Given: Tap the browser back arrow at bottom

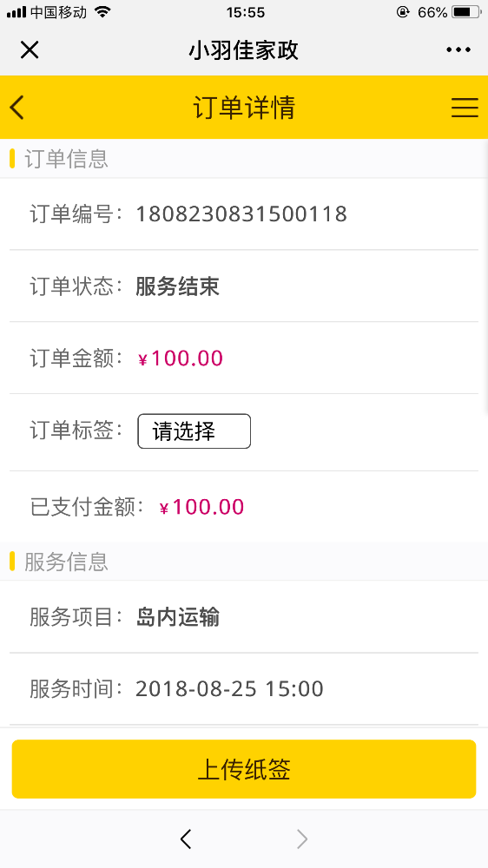Looking at the screenshot, I should coord(186,839).
